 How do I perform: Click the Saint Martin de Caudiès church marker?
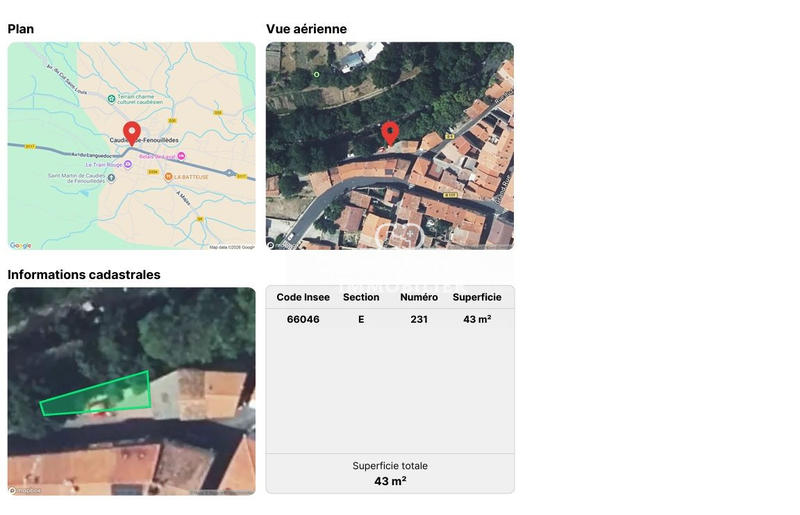pyautogui.click(x=111, y=177)
